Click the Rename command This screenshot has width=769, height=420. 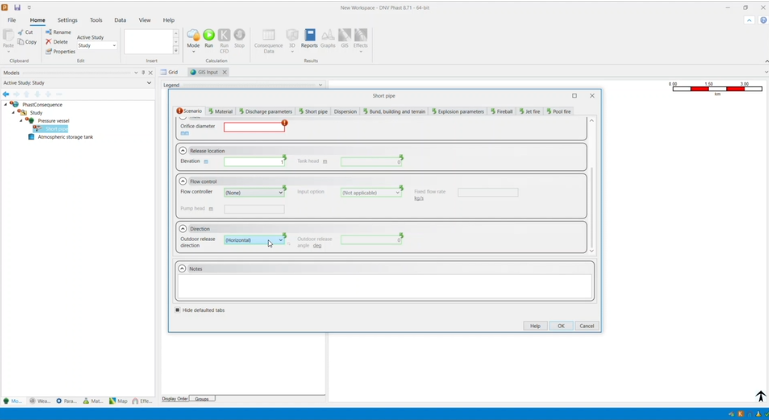point(58,32)
